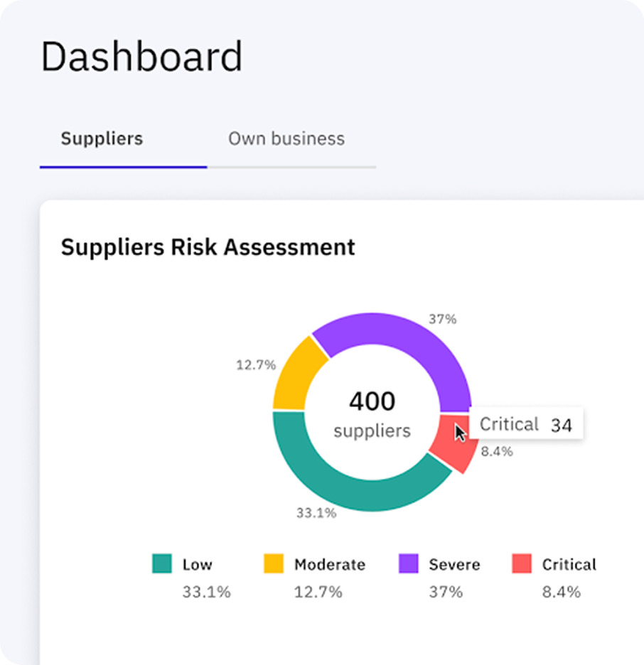This screenshot has height=665, width=644.
Task: Toggle the yellow Moderate legend swatch
Action: tap(274, 564)
